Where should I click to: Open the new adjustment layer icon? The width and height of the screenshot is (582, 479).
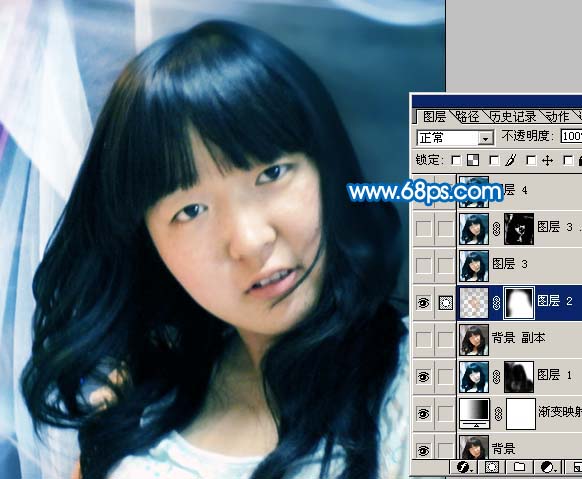click(x=548, y=467)
